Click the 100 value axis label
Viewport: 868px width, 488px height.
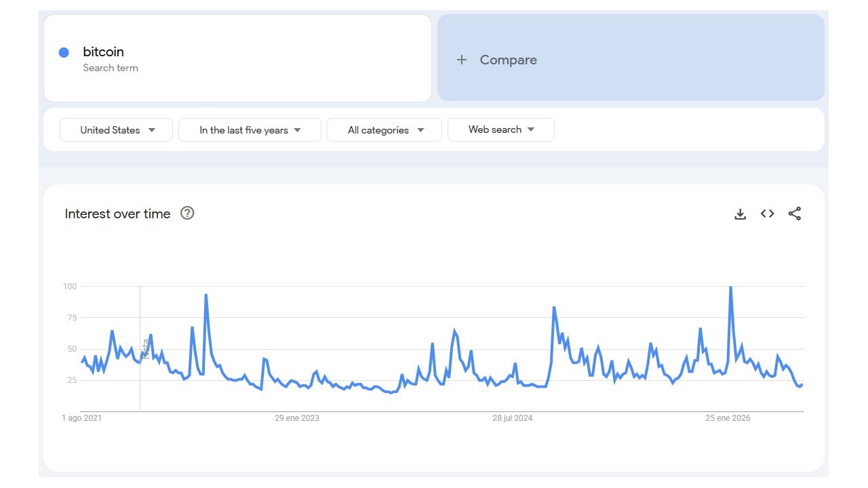(x=70, y=287)
